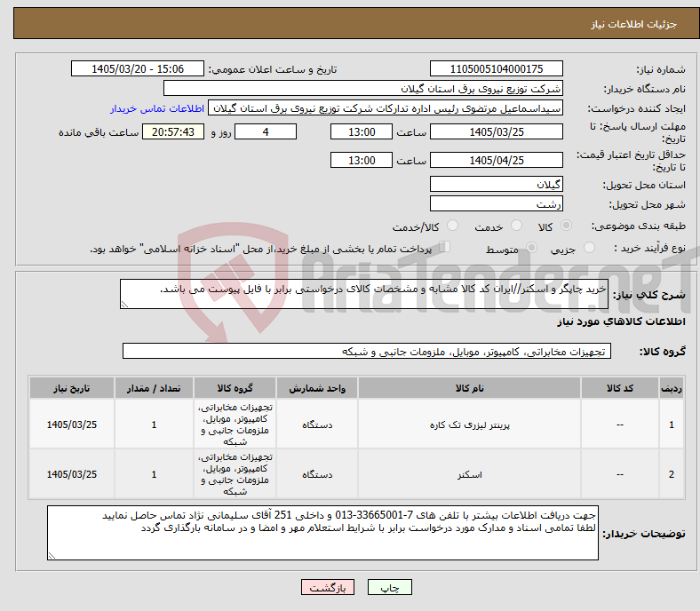
Task: Click the announcement date field 1405/03/20 - 15:06
Action: click(138, 69)
